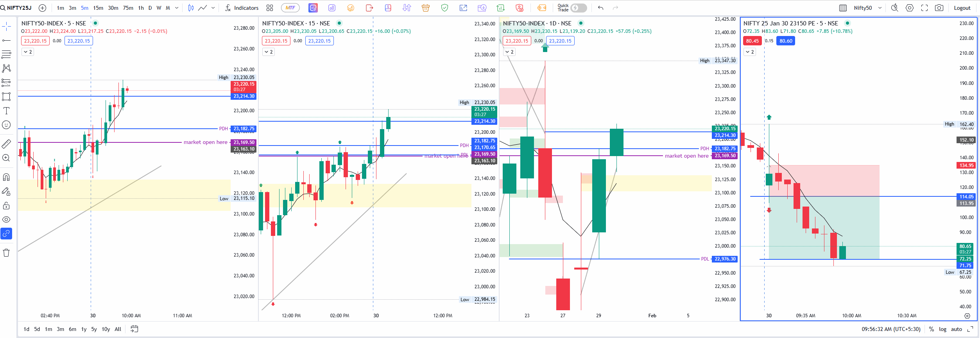Select the 1d date range

pos(26,329)
